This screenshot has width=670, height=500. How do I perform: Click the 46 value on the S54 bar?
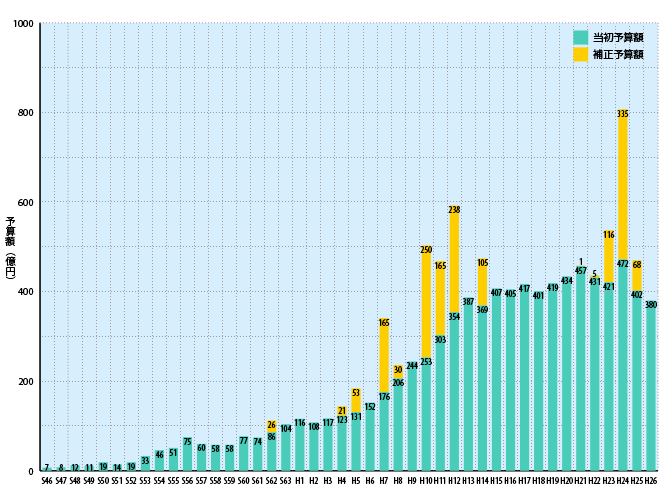(159, 455)
